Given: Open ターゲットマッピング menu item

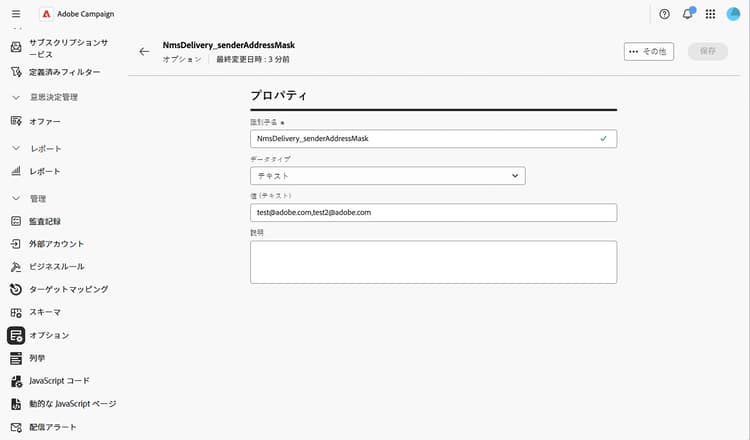Looking at the screenshot, I should [68, 289].
